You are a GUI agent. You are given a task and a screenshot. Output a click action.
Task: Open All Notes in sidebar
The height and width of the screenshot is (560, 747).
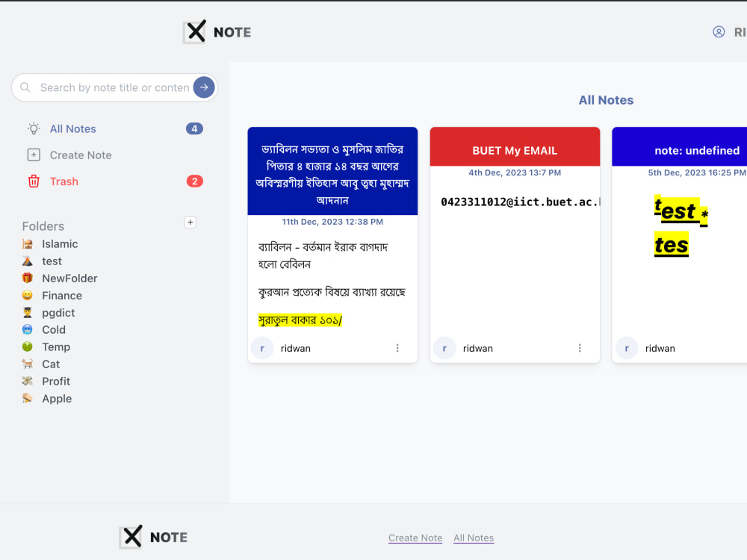72,129
